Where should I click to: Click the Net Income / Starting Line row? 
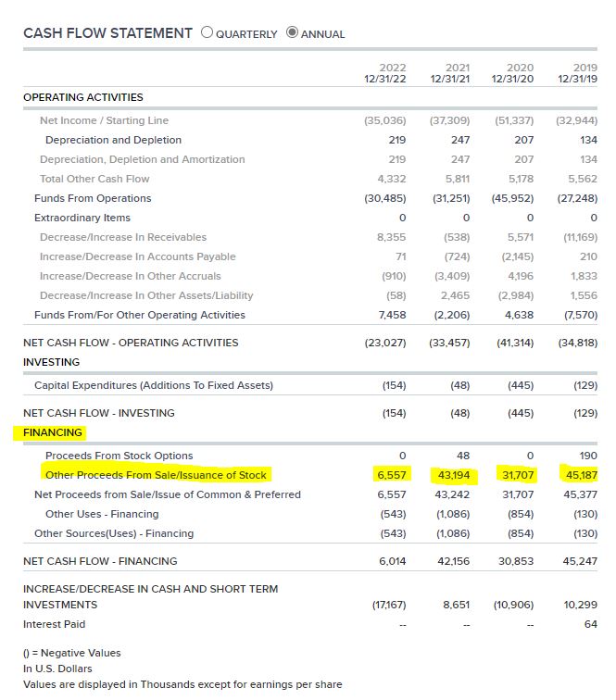(x=310, y=120)
